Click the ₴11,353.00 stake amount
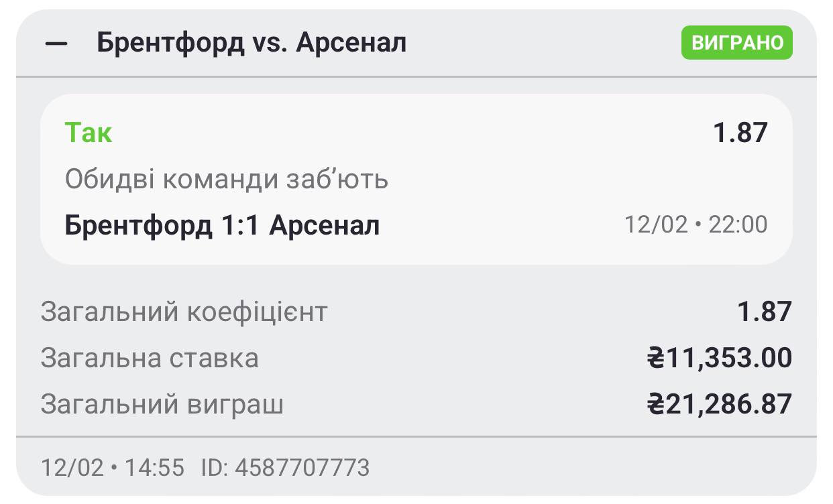Viewport: 833px width, 504px height. [x=719, y=358]
